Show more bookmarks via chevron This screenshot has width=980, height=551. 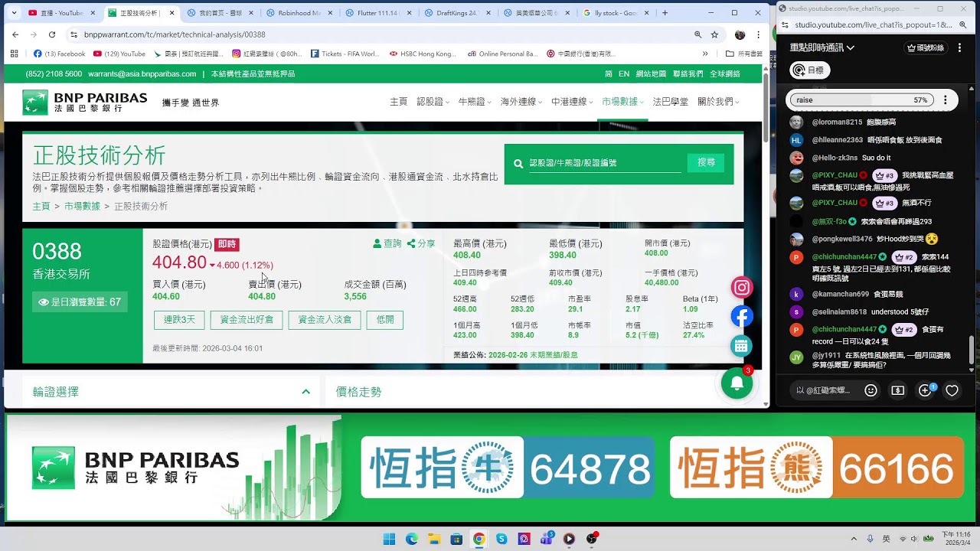(x=705, y=54)
